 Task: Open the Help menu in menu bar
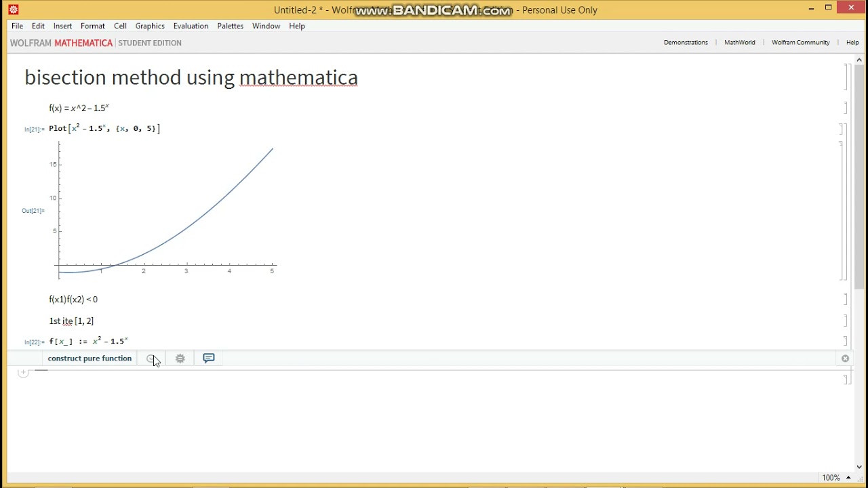[297, 26]
